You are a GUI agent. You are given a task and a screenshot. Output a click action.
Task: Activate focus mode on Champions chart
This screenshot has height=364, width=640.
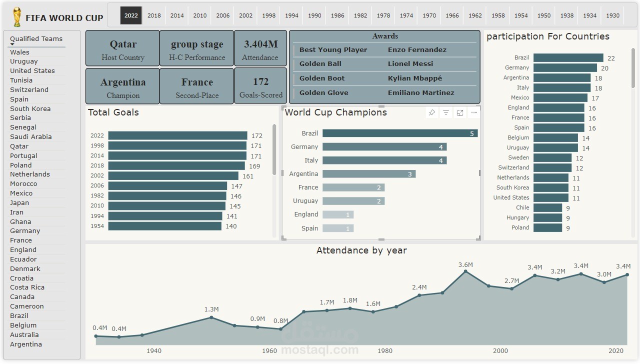(460, 113)
